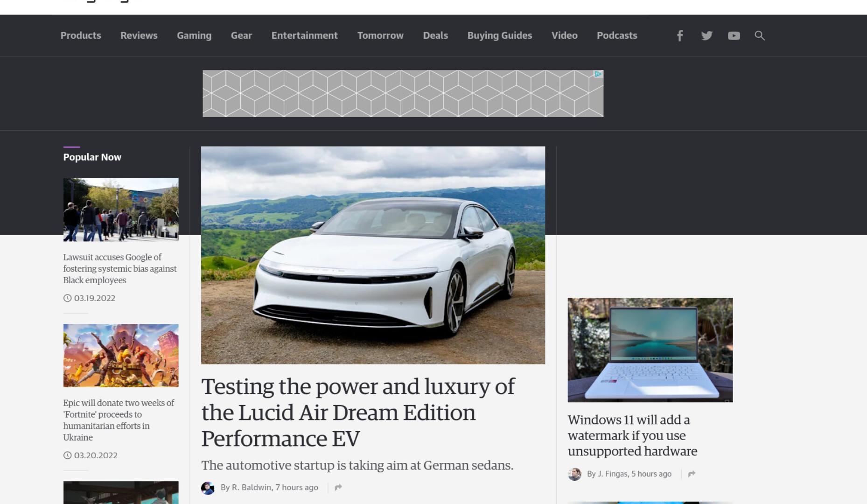
Task: Click the white laptop article thumbnail
Action: 650,350
